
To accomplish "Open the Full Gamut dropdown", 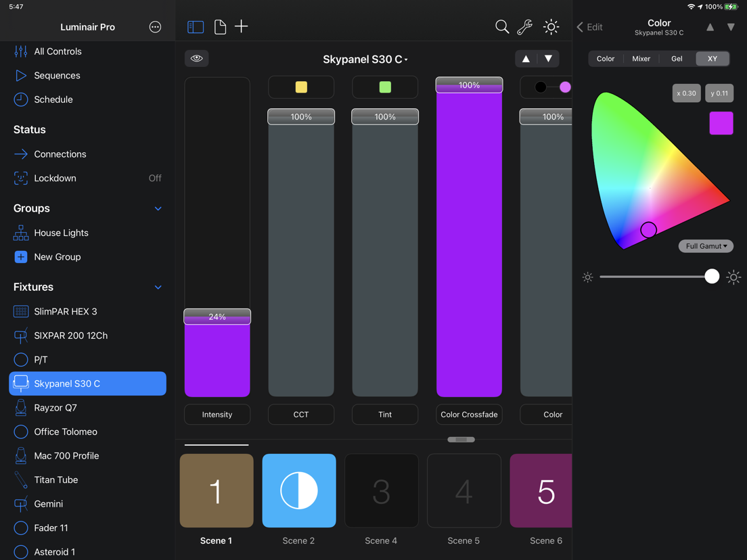I will [x=706, y=246].
